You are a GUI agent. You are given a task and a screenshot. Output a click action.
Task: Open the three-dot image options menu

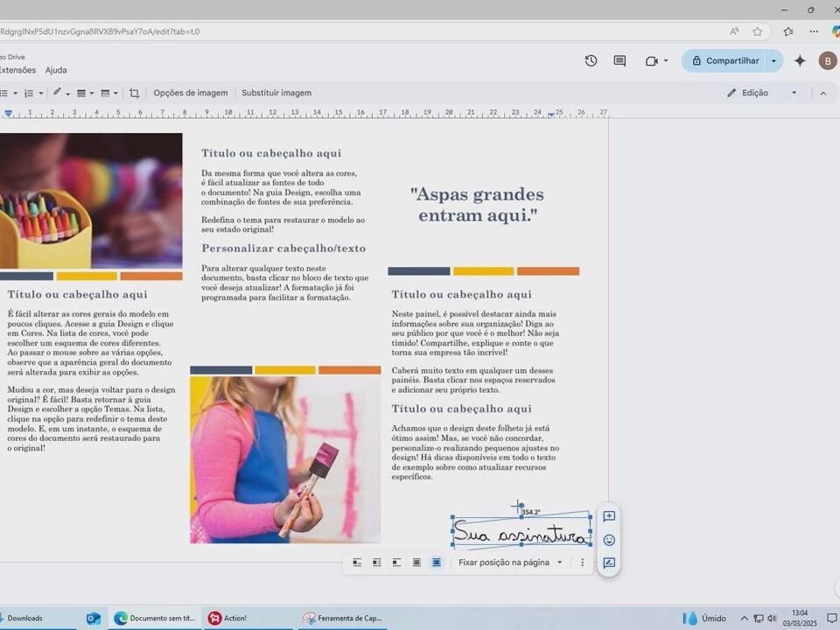point(582,563)
